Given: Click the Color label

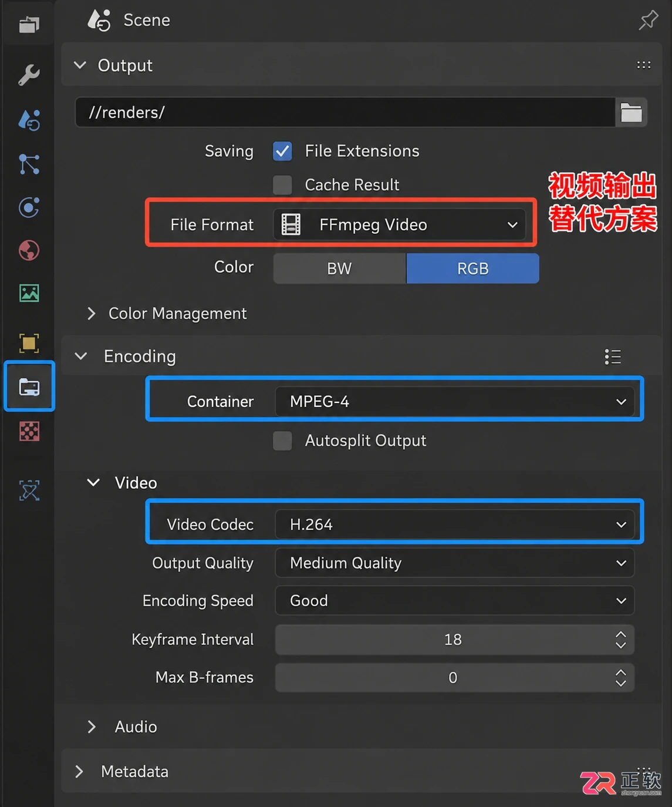Looking at the screenshot, I should (x=234, y=267).
